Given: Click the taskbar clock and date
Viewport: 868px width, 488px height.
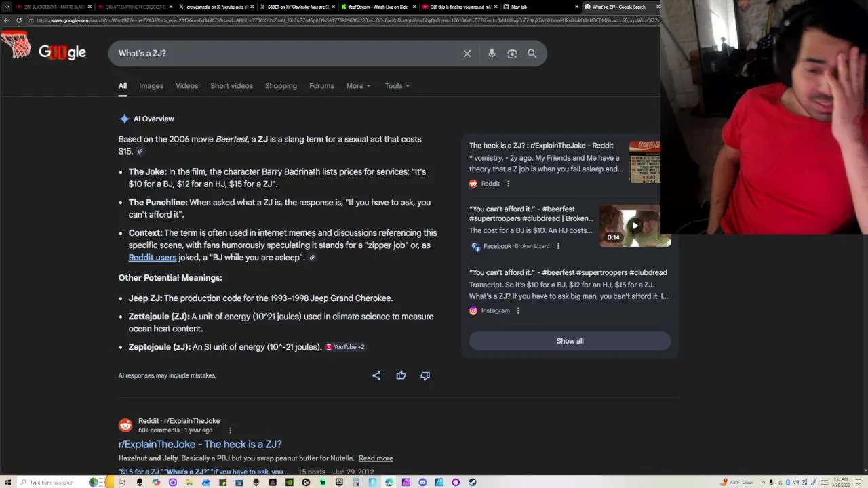Looking at the screenshot, I should tap(841, 482).
